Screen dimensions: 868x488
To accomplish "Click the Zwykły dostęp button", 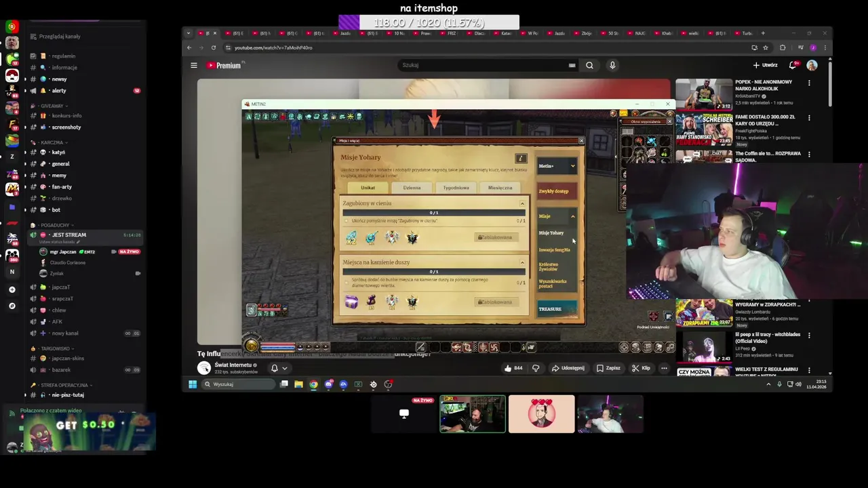I will [557, 191].
